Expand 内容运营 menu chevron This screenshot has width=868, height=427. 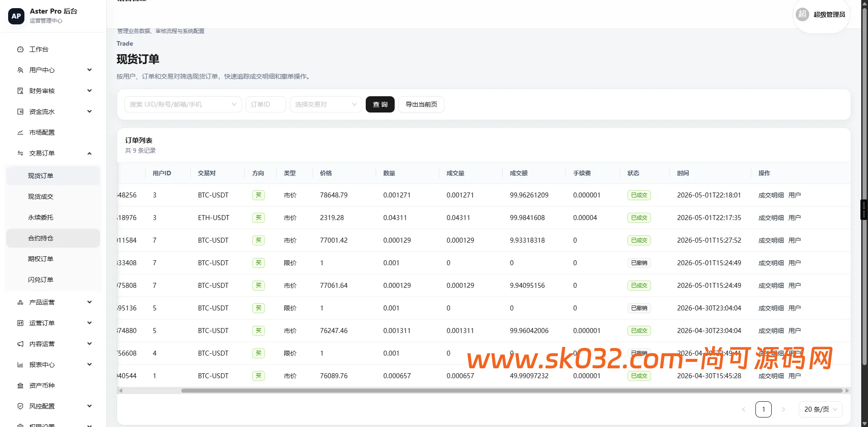click(90, 343)
